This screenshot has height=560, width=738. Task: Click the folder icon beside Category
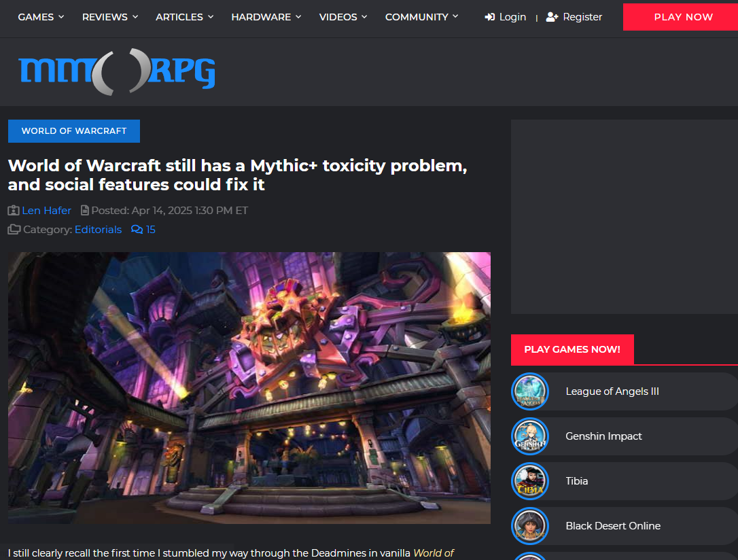click(x=14, y=230)
